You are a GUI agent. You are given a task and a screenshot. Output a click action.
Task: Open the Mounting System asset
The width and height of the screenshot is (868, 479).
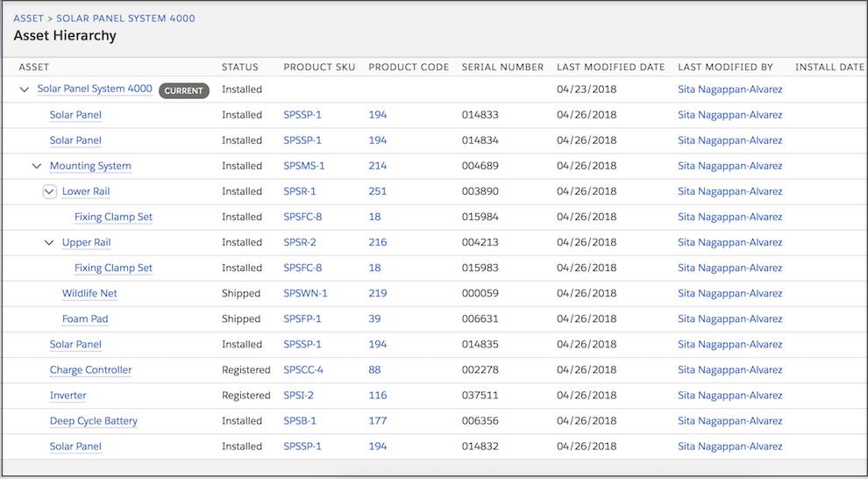pos(90,166)
